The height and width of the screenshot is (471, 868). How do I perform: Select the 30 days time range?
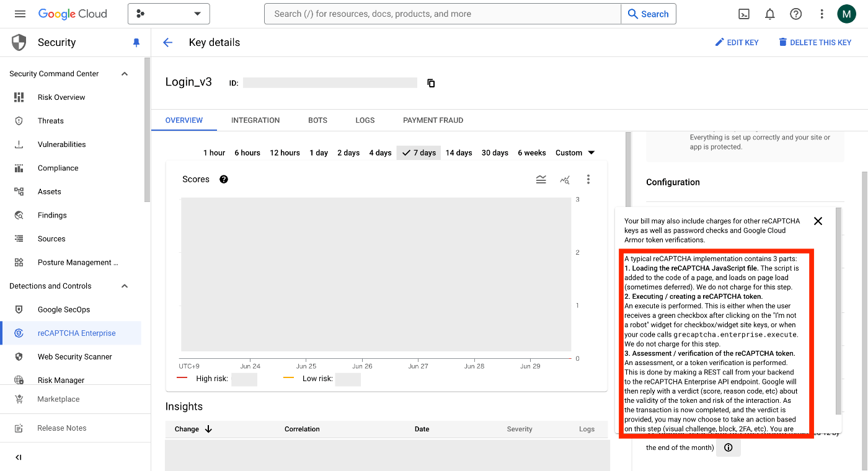[x=495, y=152]
